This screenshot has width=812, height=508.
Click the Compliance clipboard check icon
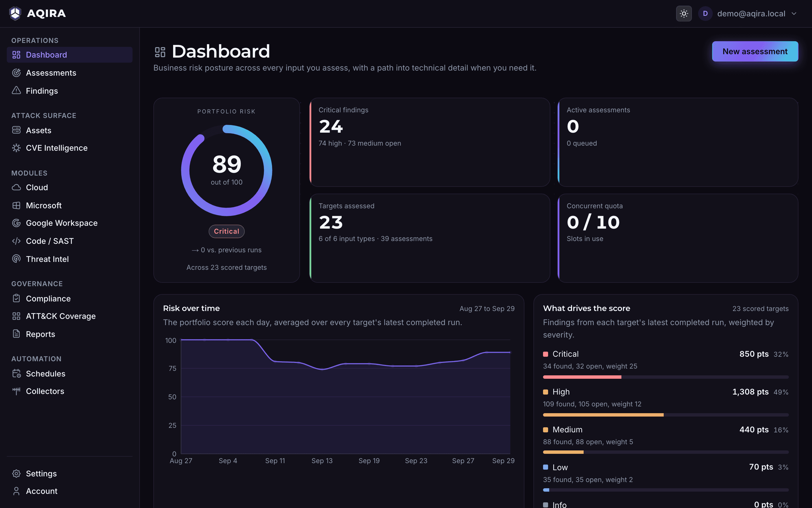(x=16, y=298)
